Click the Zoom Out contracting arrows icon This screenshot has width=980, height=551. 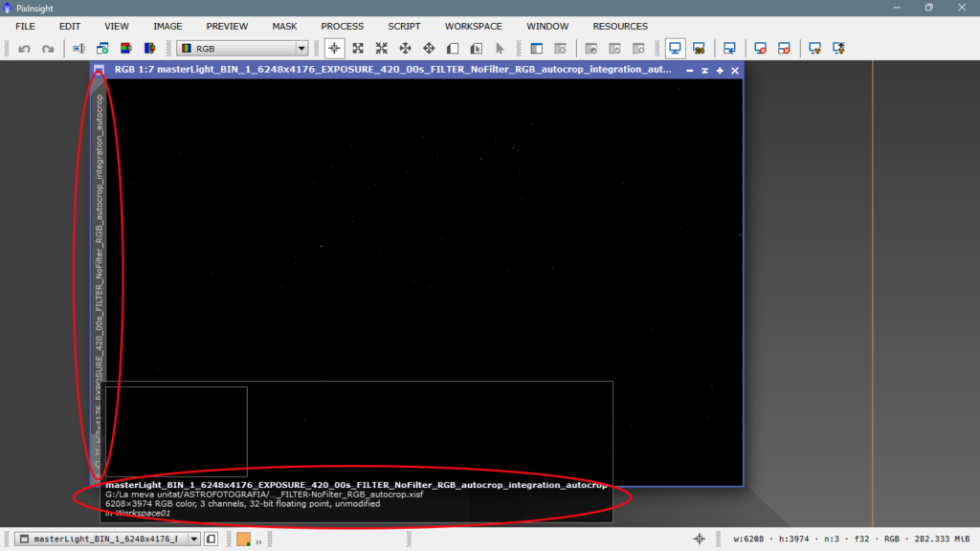point(382,48)
